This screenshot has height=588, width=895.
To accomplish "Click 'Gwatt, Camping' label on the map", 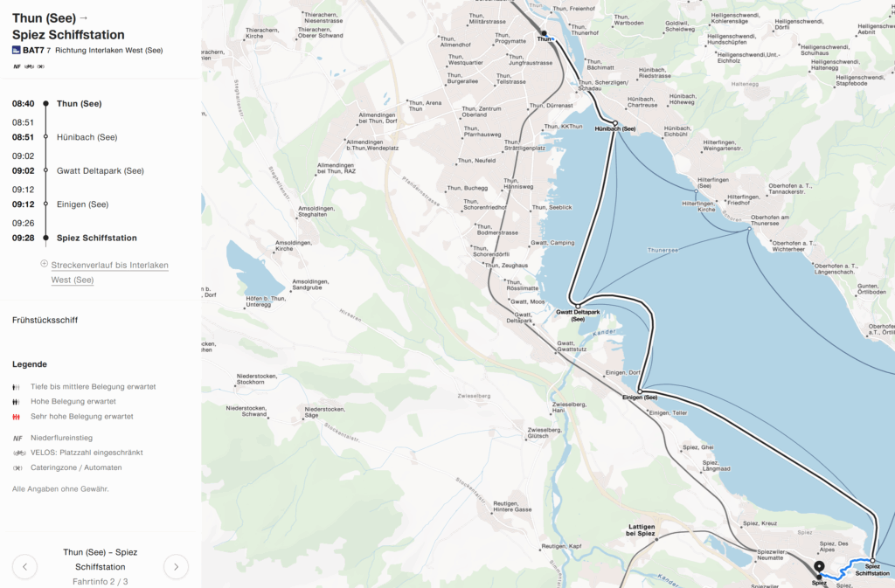I will coord(552,243).
